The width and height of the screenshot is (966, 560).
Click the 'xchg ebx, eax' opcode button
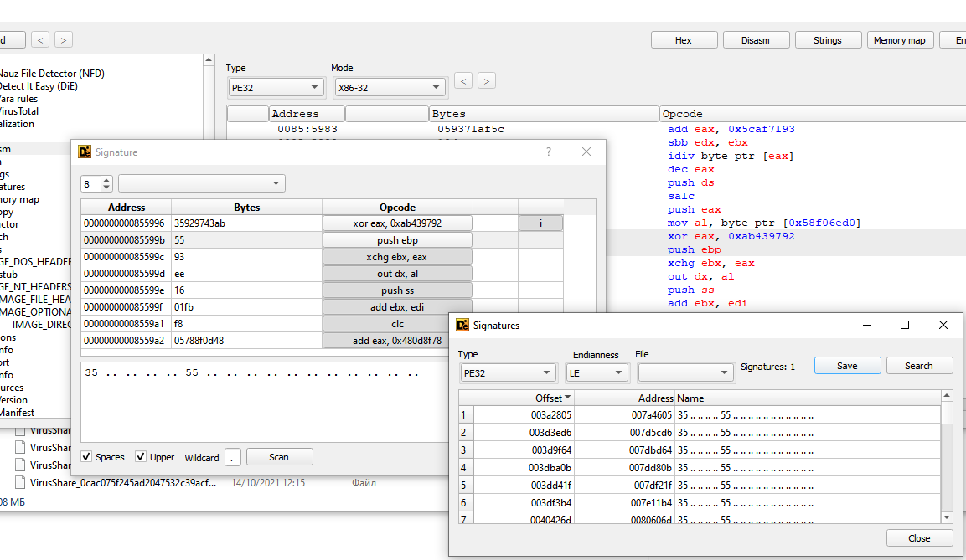tap(397, 257)
